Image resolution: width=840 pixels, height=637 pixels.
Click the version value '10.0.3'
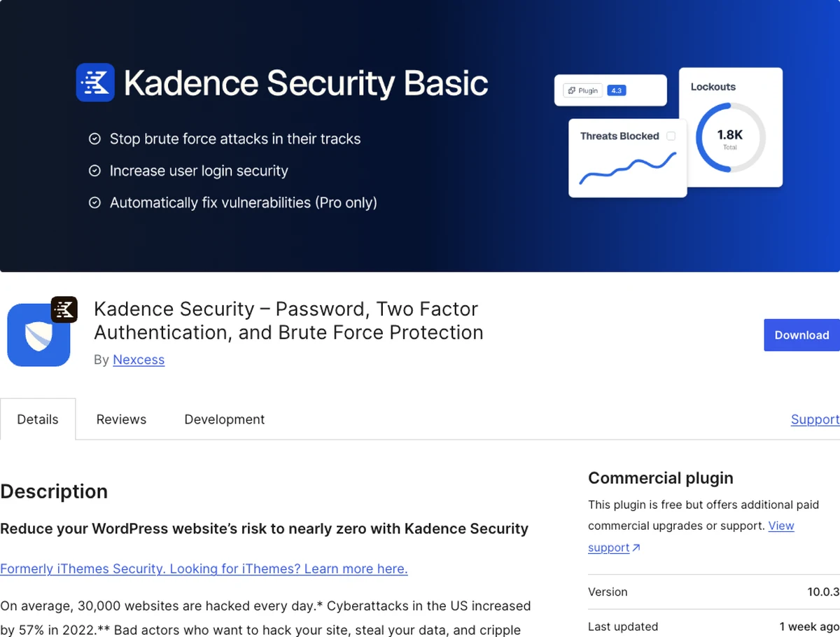823,592
